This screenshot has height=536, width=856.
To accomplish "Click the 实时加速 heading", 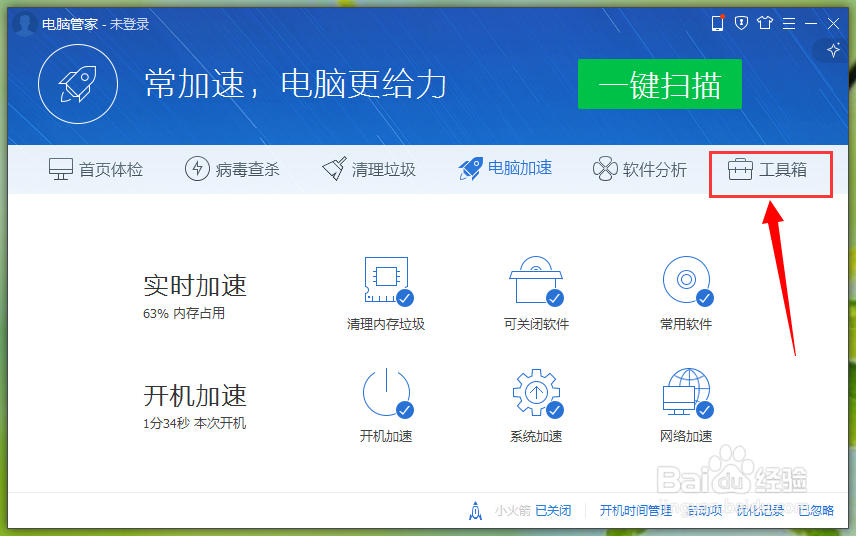I will tap(195, 286).
